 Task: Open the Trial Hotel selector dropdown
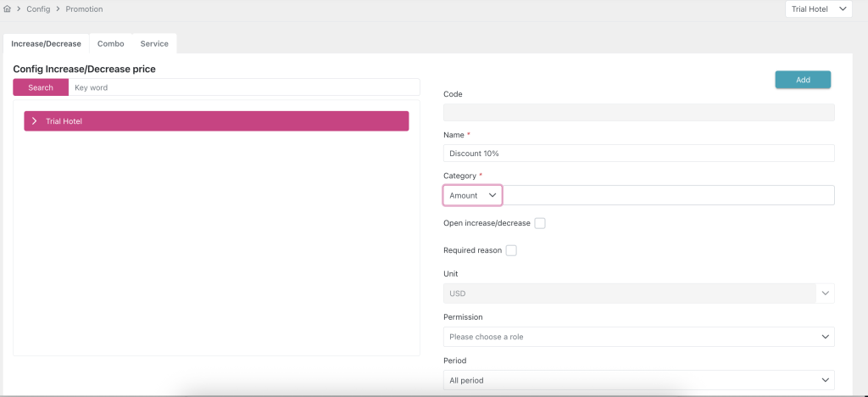coord(817,9)
